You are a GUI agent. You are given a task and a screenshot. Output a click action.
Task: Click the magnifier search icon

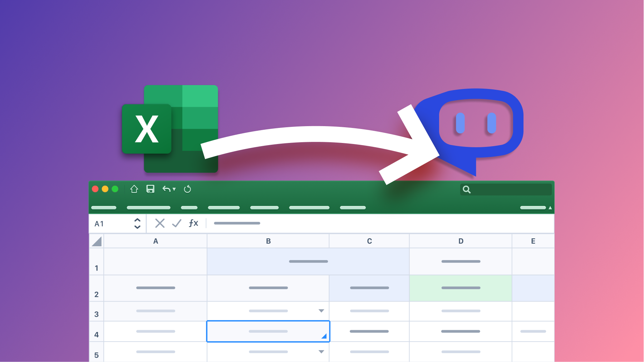pyautogui.click(x=467, y=189)
